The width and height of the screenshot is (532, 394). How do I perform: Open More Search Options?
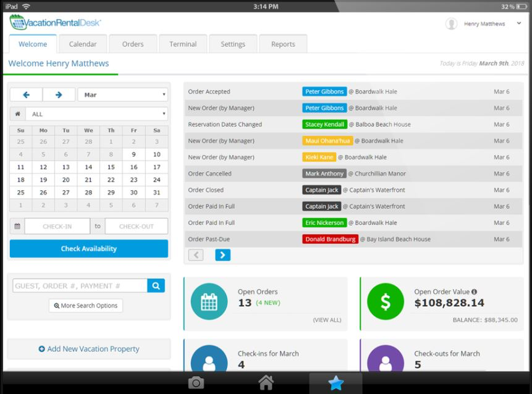tap(85, 305)
